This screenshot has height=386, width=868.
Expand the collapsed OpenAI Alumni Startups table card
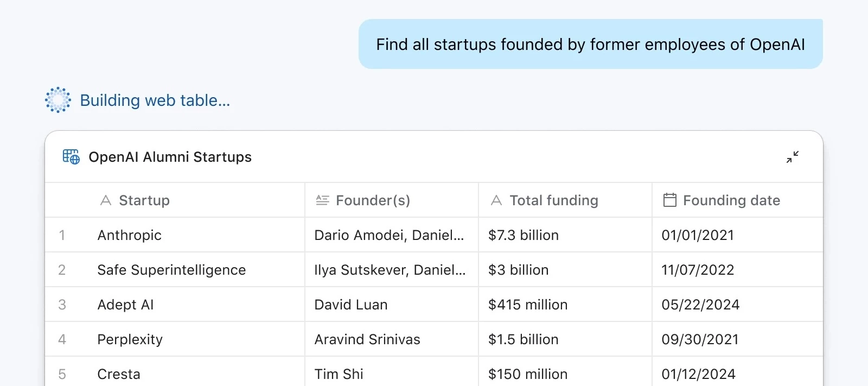[793, 157]
